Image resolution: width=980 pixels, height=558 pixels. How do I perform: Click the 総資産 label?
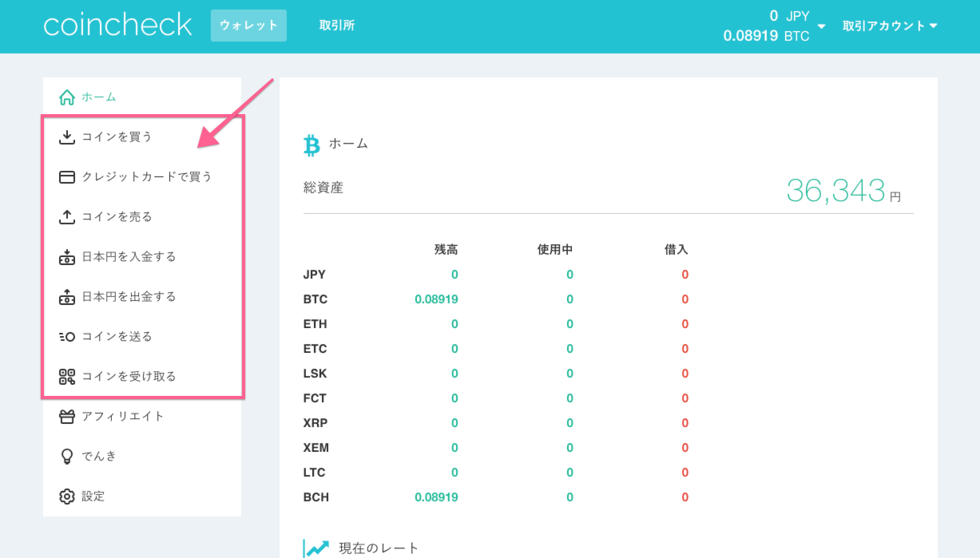323,188
